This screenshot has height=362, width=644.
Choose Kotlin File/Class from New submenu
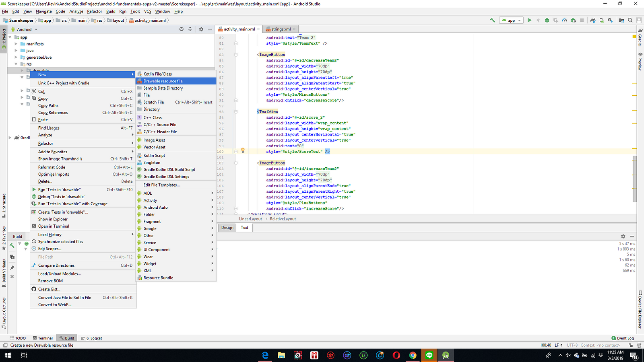[x=176, y=74]
